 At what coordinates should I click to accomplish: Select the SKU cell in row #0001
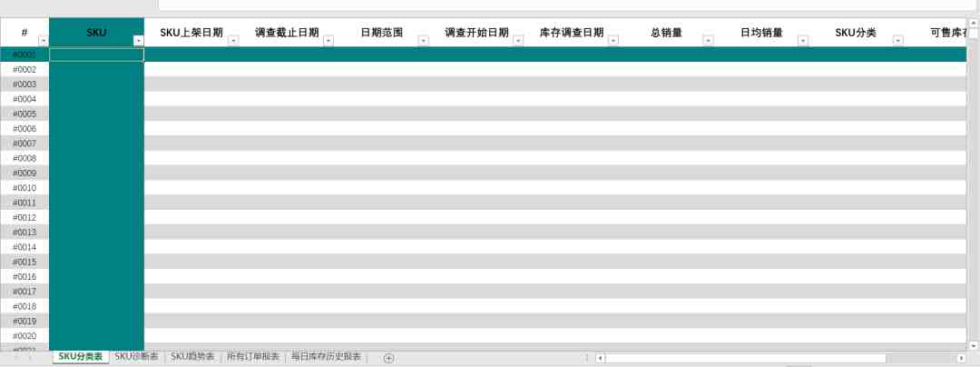tap(97, 55)
